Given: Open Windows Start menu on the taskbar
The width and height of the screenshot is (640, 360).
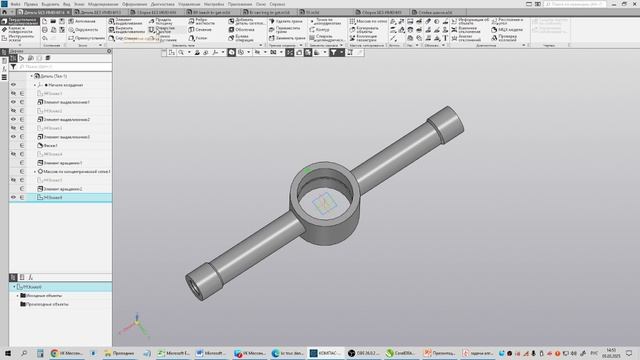Looking at the screenshot, I should (x=8, y=353).
